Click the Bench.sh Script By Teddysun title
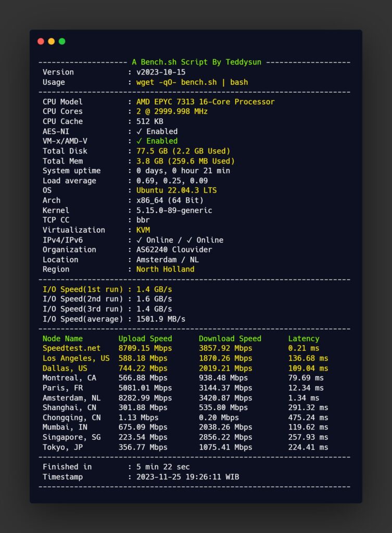The width and height of the screenshot is (392, 533). coord(196,62)
